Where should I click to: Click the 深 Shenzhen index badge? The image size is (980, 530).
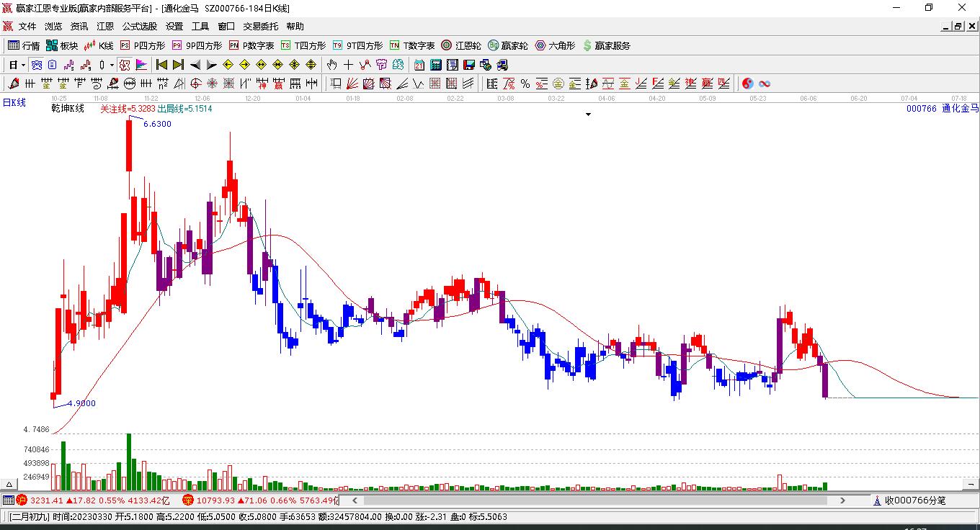coord(188,500)
